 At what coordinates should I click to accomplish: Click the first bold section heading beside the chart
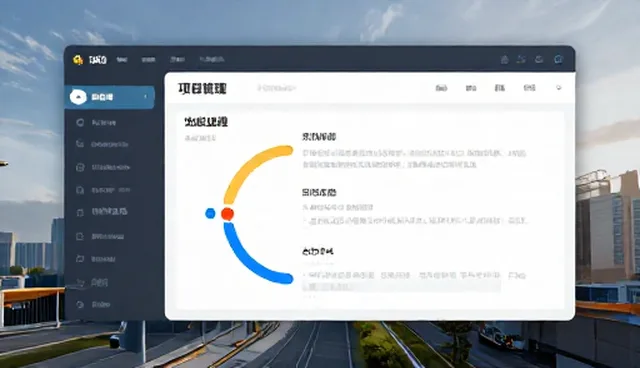coord(319,137)
